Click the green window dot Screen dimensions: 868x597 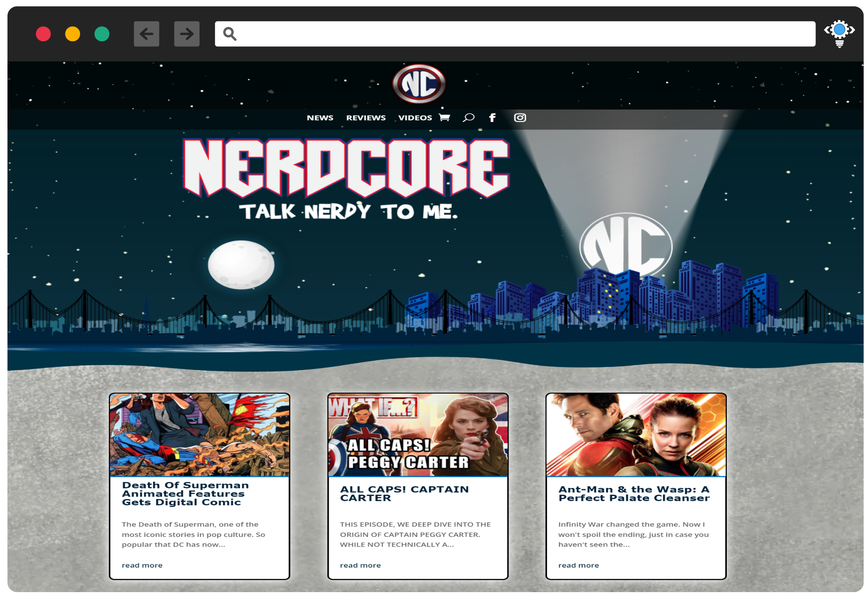point(102,34)
